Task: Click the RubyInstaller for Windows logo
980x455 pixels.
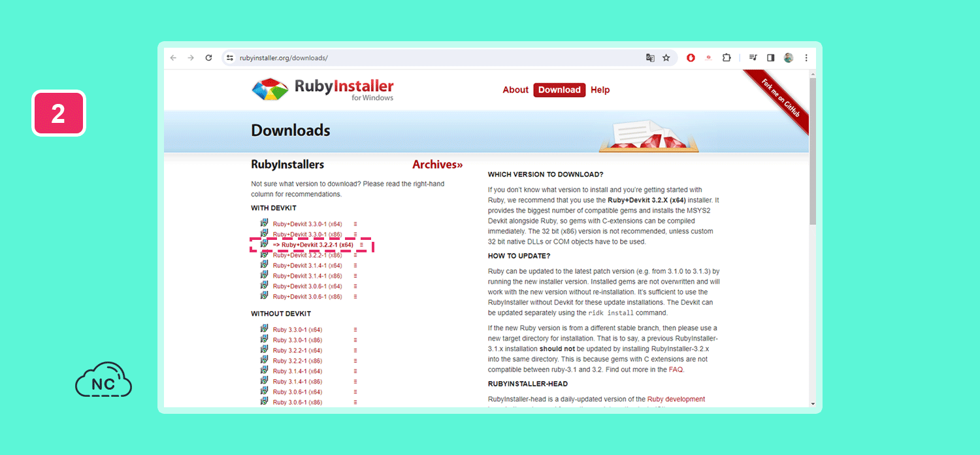Action: tap(323, 90)
